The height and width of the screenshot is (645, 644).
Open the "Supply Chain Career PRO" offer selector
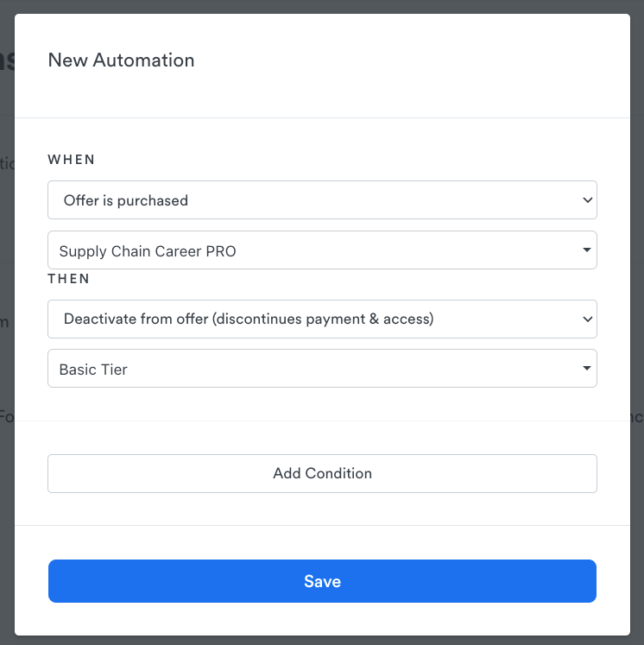(321, 250)
